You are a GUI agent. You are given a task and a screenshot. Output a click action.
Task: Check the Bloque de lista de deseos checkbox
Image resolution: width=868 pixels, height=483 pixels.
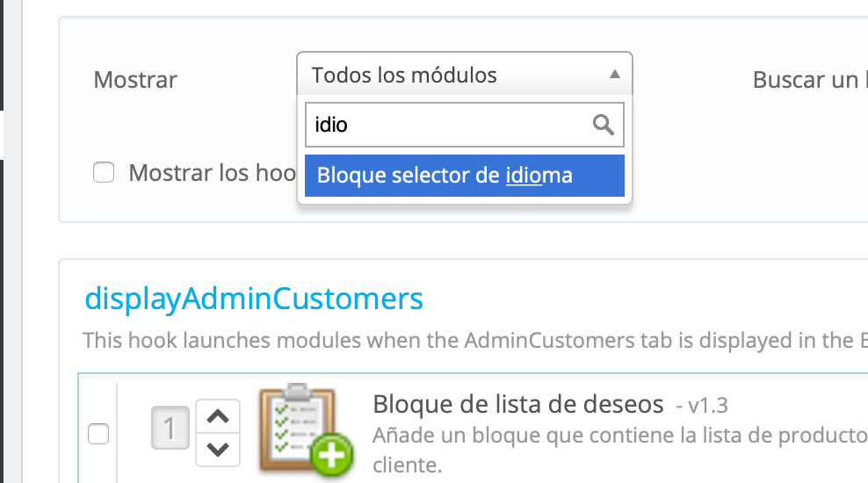pos(98,434)
